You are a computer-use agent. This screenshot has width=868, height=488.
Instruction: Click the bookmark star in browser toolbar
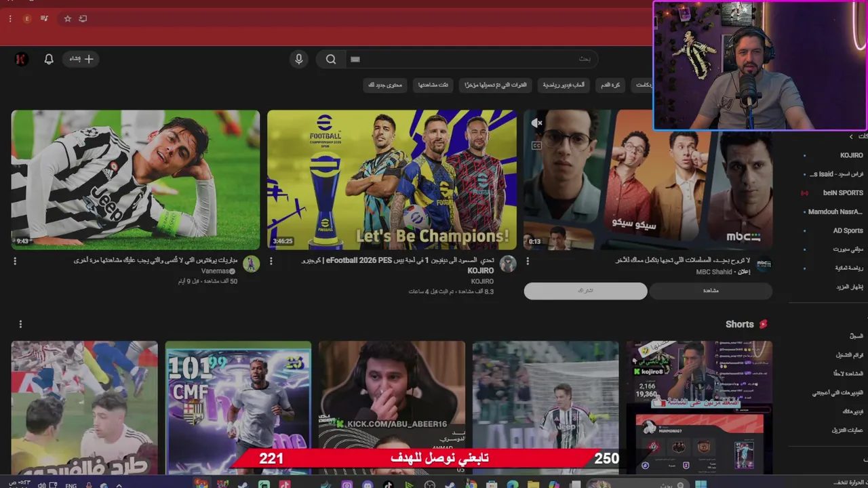click(x=67, y=18)
